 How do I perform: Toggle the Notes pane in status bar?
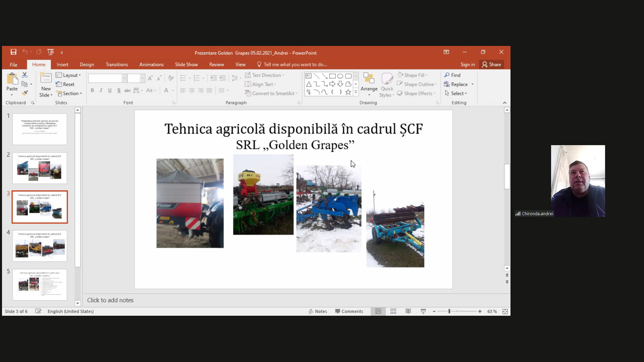pos(318,311)
